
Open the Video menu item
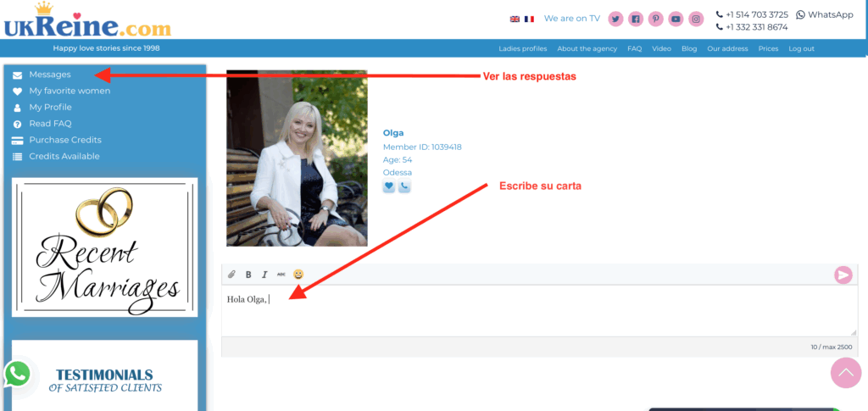point(661,48)
